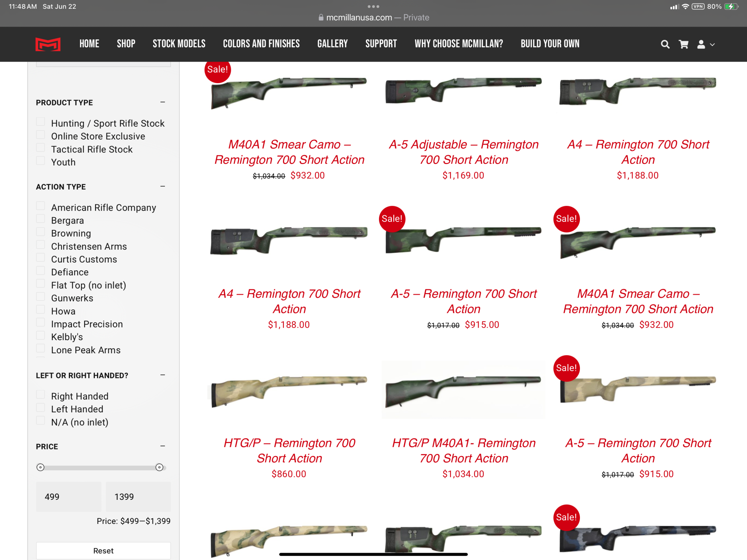This screenshot has width=747, height=560.
Task: Click the HTG/P M40A1 stock image
Action: tap(463, 390)
